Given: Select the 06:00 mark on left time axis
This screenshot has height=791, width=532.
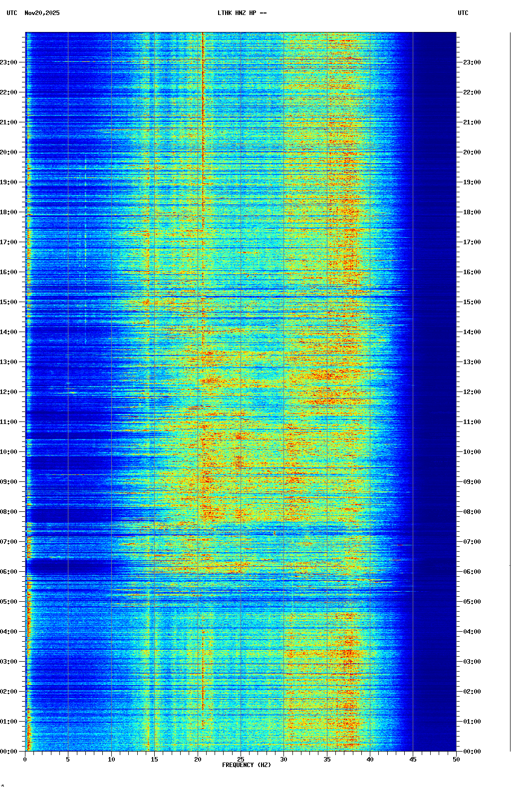Looking at the screenshot, I should (9, 572).
